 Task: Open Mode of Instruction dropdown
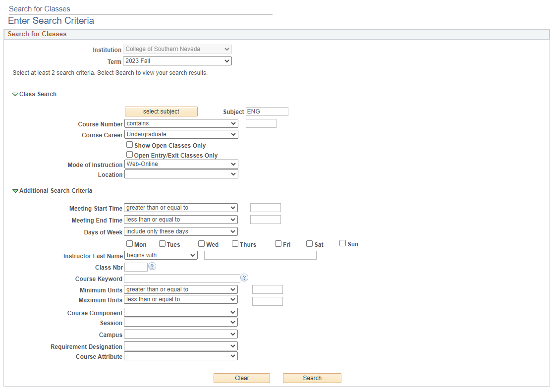pyautogui.click(x=181, y=164)
